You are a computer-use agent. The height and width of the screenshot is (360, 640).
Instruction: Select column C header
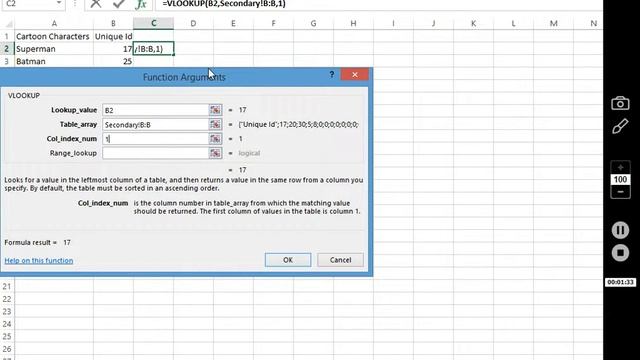(153, 23)
